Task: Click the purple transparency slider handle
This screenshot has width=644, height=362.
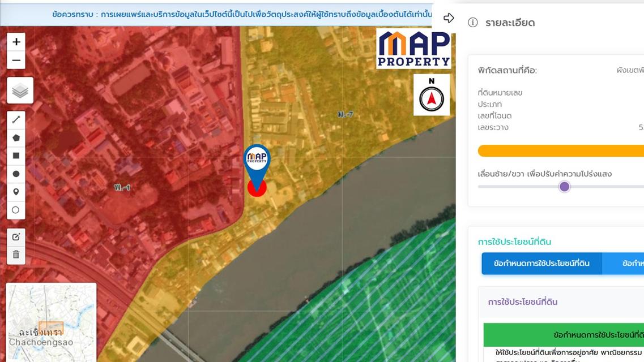Action: (564, 187)
